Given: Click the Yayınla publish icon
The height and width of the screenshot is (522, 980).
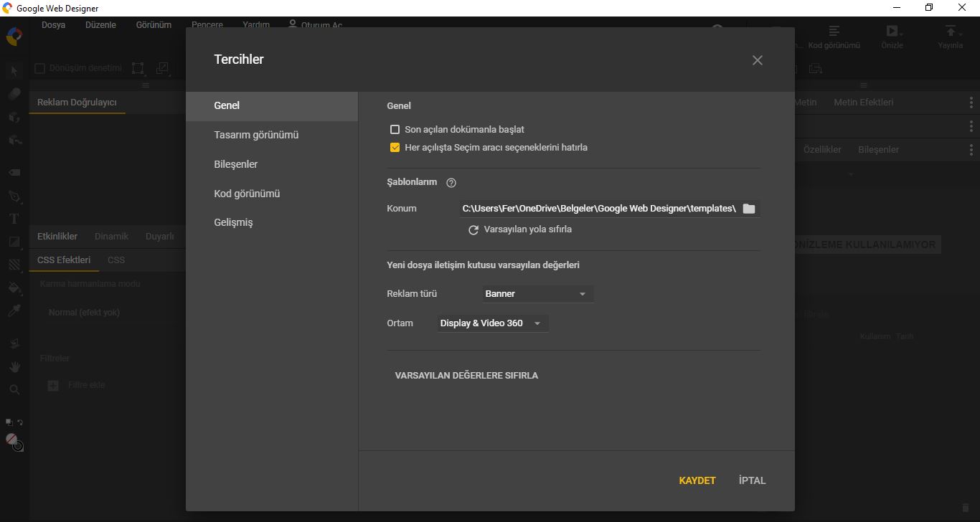Looking at the screenshot, I should pyautogui.click(x=951, y=31).
